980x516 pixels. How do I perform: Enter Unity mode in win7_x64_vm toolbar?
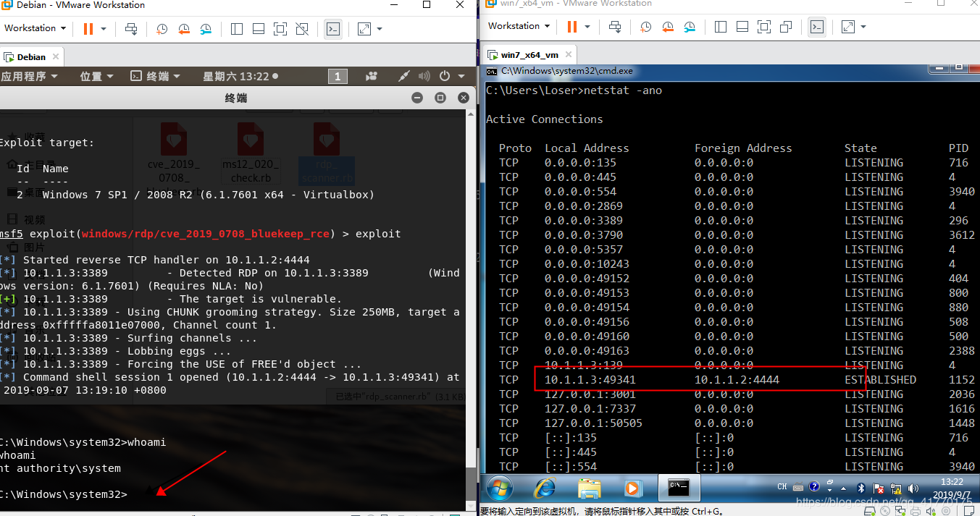787,27
